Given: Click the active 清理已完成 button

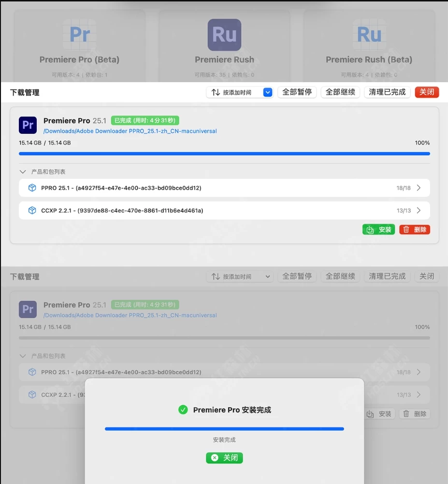Looking at the screenshot, I should click(x=387, y=92).
